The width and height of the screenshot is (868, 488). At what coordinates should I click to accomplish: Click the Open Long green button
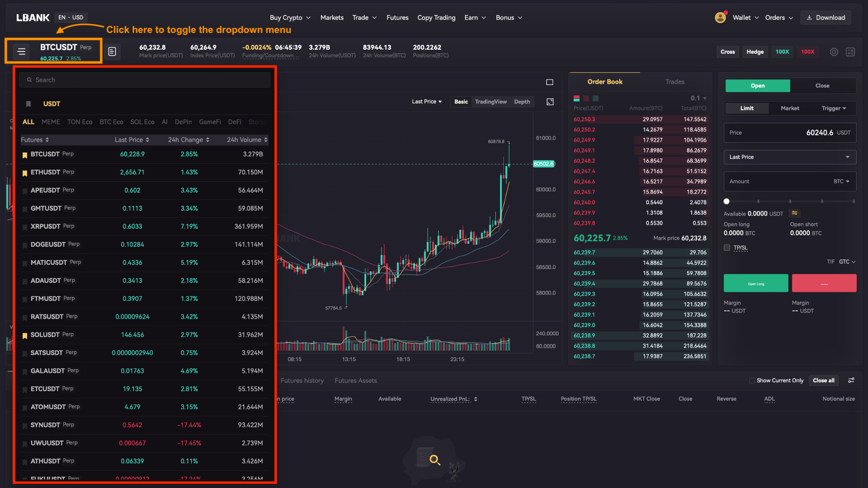click(x=756, y=283)
